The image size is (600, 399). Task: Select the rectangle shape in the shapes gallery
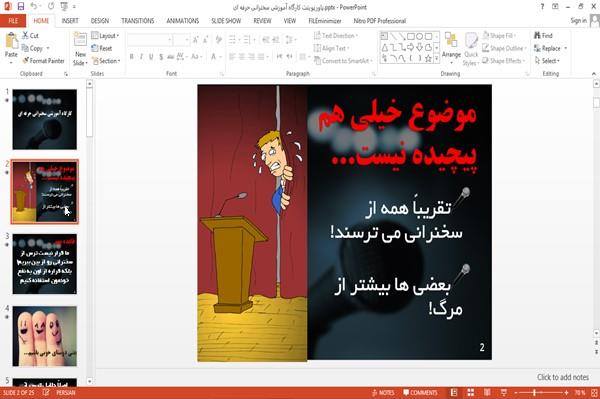click(x=411, y=37)
